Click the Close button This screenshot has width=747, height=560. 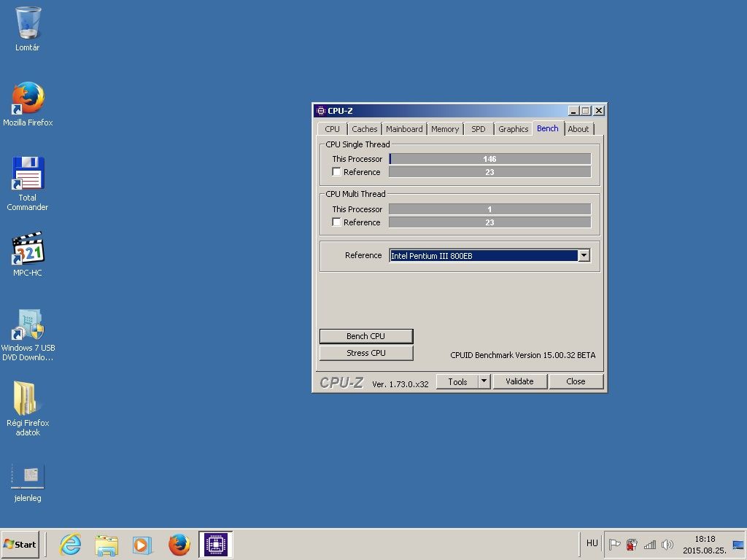pos(576,381)
